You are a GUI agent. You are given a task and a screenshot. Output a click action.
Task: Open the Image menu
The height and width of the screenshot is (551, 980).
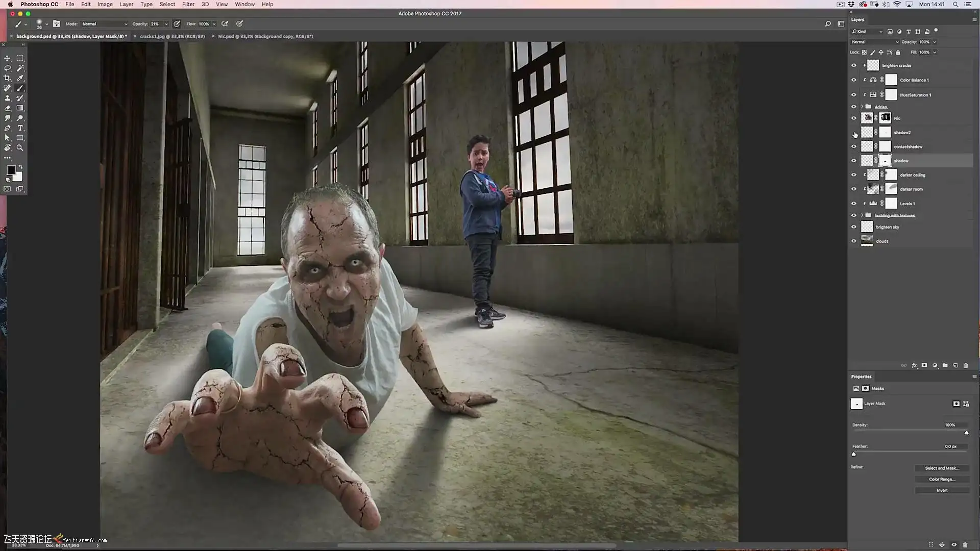105,4
